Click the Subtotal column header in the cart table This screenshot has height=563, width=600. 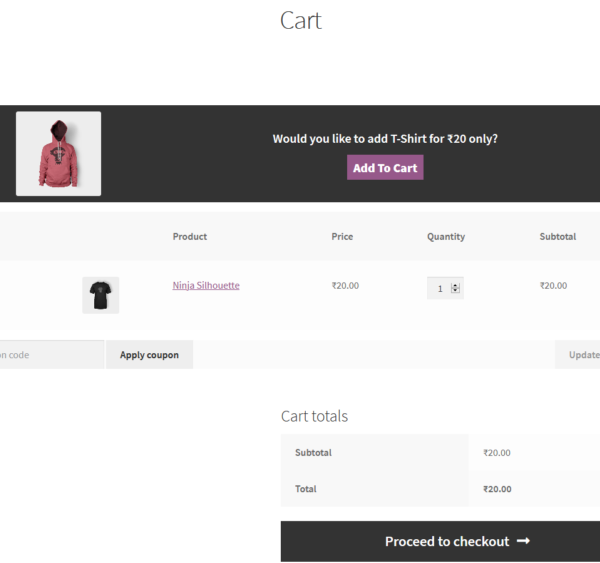tap(558, 237)
